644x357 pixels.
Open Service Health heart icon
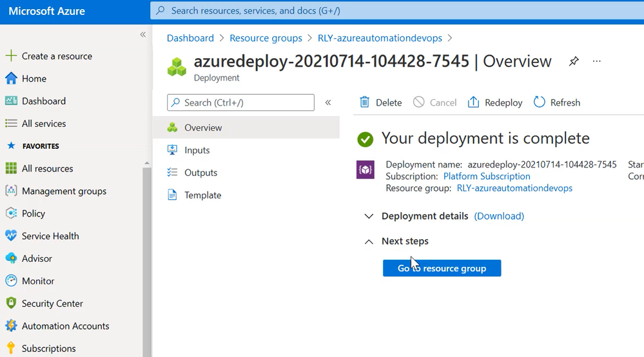(11, 236)
